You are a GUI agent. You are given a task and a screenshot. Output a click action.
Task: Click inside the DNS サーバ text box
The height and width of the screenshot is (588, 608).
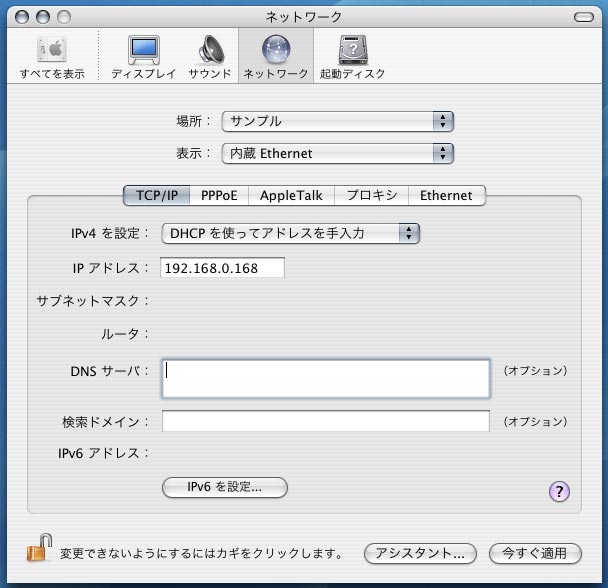point(326,379)
